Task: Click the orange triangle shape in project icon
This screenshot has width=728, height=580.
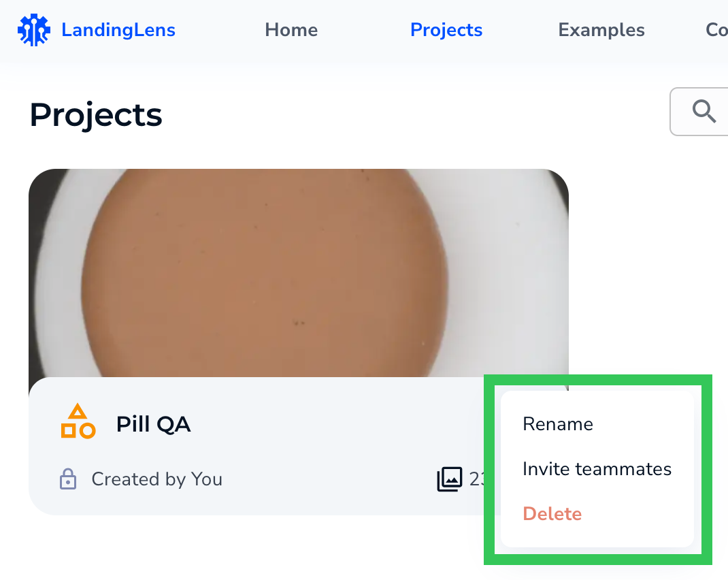Action: [78, 411]
